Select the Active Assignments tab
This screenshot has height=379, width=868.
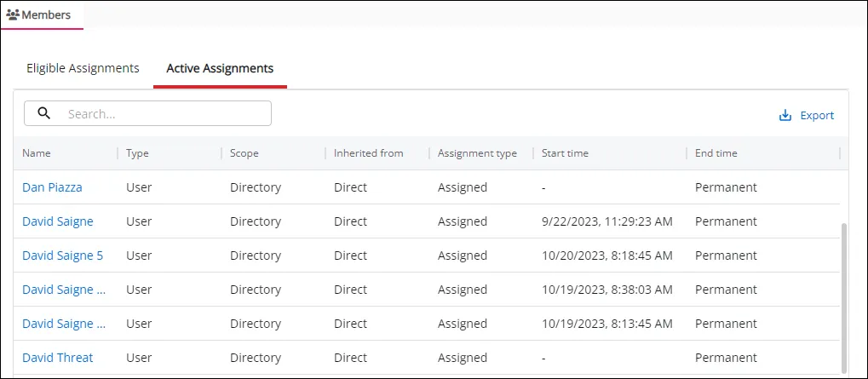tap(220, 69)
